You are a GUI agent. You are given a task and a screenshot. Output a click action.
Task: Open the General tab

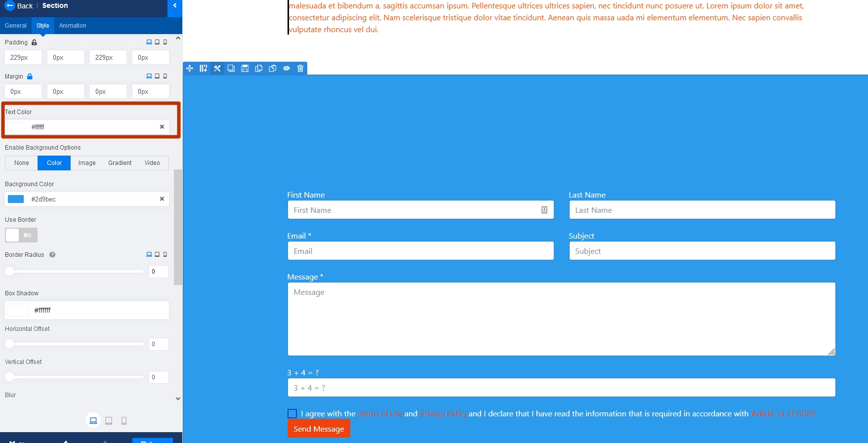[16, 26]
